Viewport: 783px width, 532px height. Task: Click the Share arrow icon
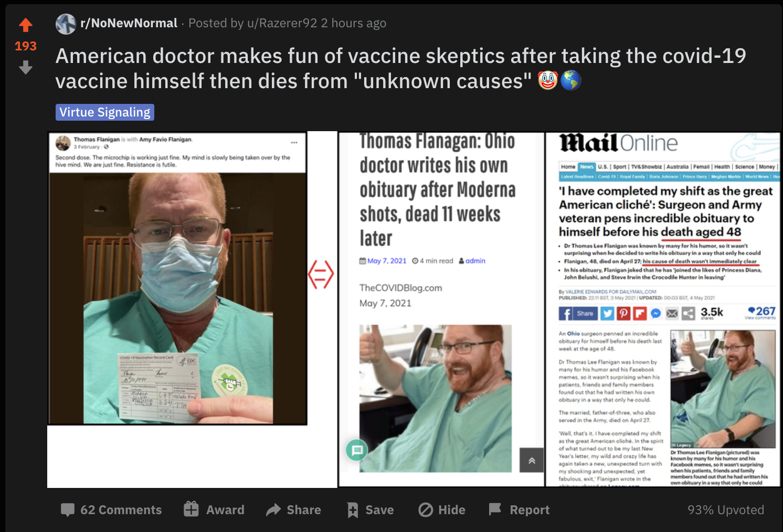pos(273,509)
